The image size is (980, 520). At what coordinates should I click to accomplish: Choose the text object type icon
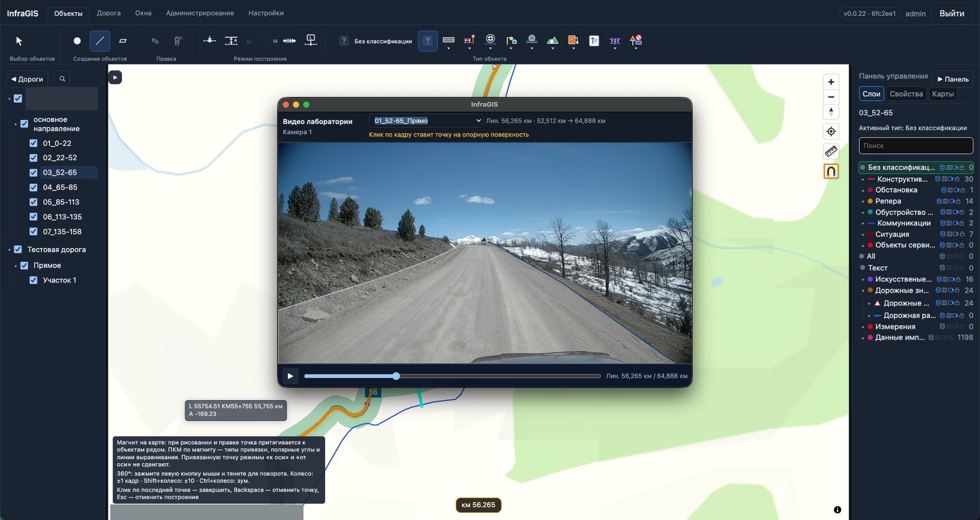[594, 41]
